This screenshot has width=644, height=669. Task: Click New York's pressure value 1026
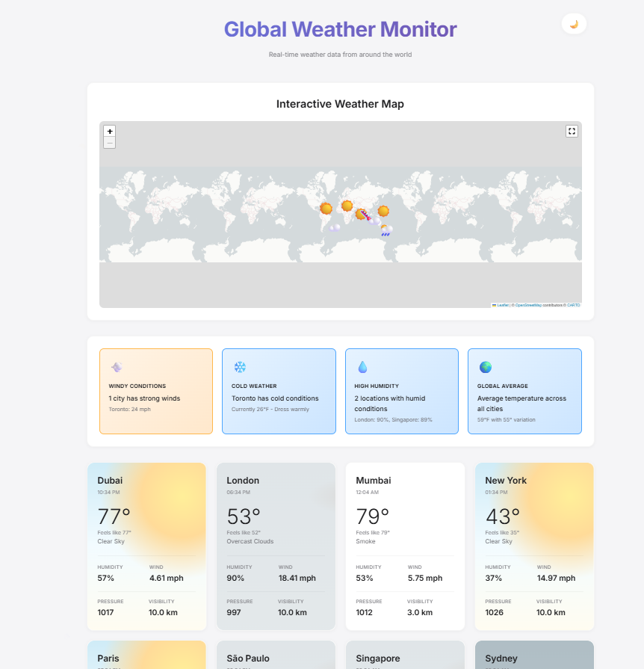(x=495, y=612)
